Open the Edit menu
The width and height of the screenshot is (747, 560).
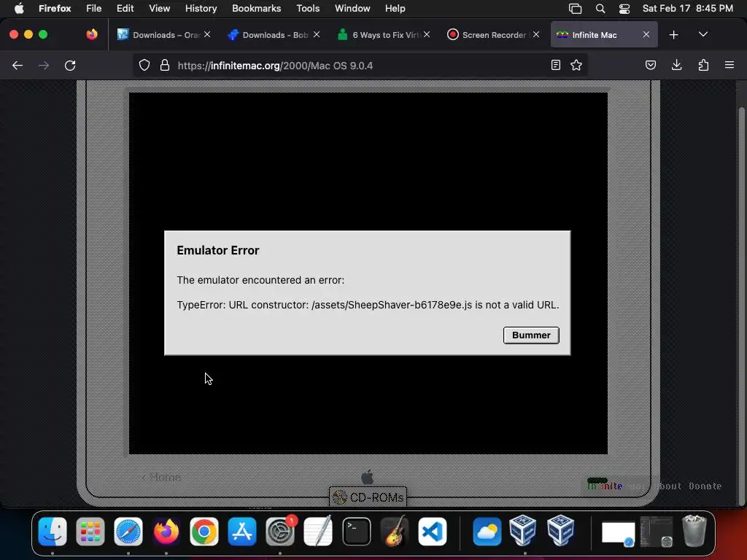125,8
